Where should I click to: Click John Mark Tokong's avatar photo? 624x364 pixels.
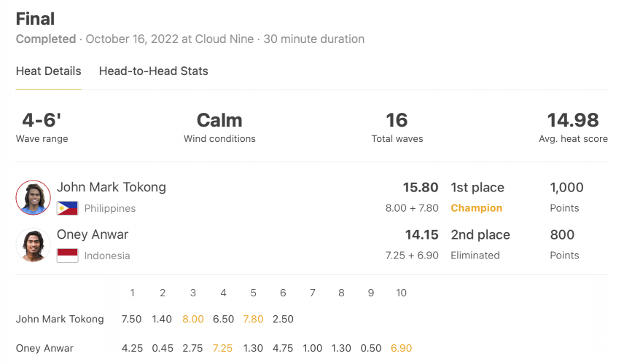click(x=33, y=197)
